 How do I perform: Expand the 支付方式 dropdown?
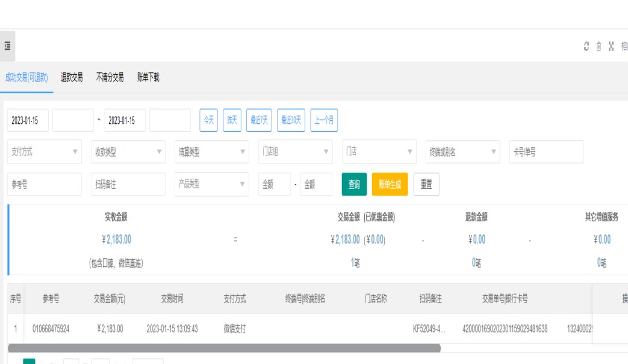[x=45, y=152]
